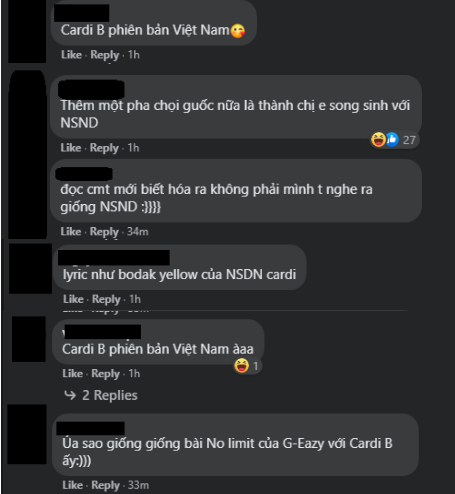
Task: Like the "đọc cmt mới biết" comment
Action: pyautogui.click(x=71, y=231)
